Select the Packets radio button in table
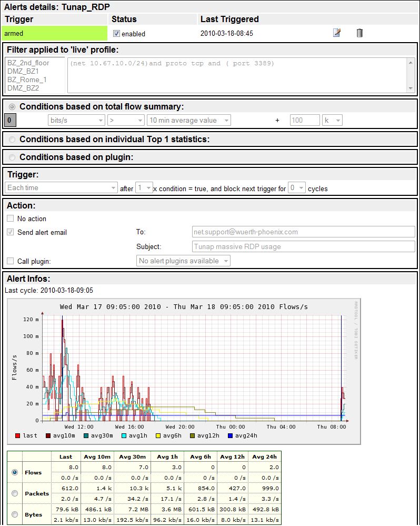Screen dimensions: 420x526 [x=15, y=493]
